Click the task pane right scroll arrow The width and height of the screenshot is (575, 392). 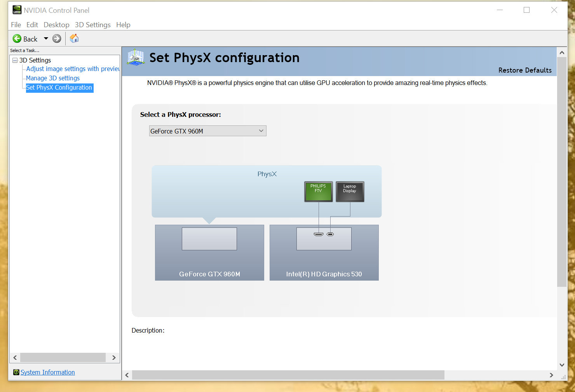click(x=114, y=357)
